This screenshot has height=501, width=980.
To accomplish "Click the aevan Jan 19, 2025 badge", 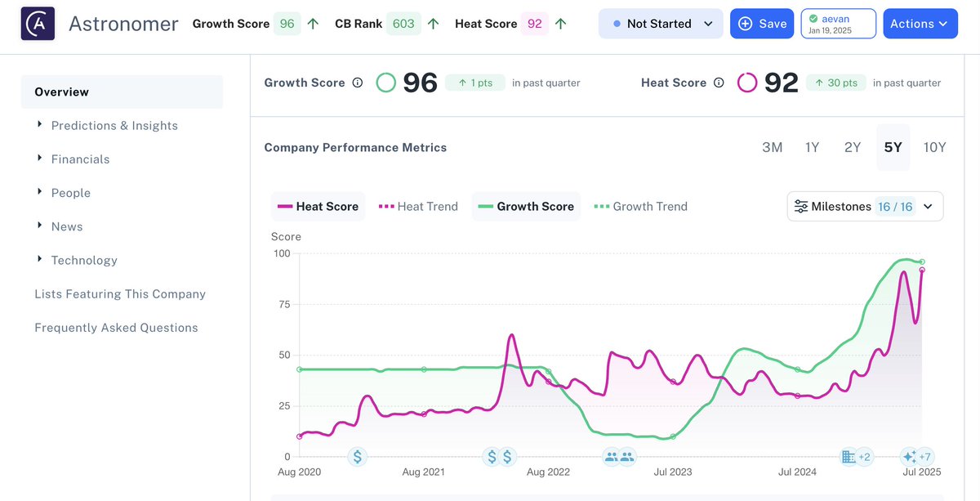I will click(x=839, y=24).
